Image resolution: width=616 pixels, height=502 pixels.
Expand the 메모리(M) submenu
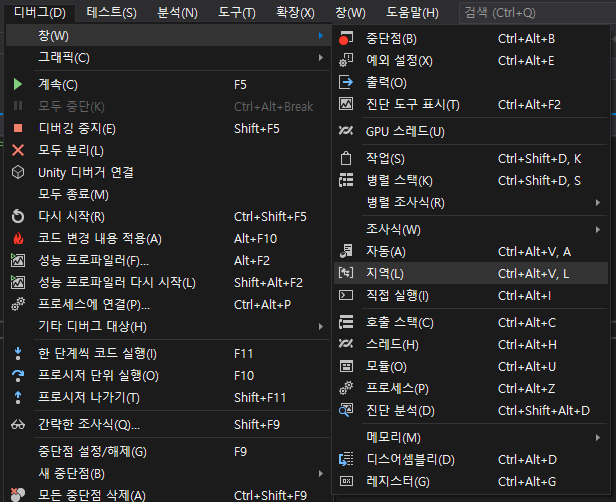[x=598, y=437]
